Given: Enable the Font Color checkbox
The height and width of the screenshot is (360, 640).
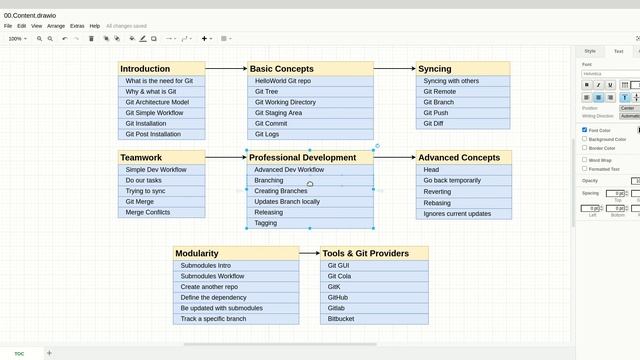Looking at the screenshot, I should [x=584, y=130].
